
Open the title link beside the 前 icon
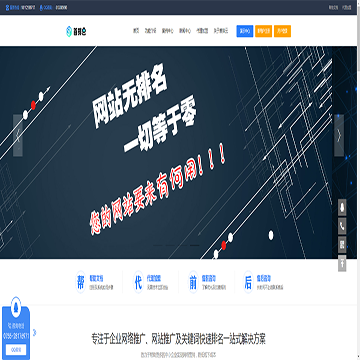209,279
